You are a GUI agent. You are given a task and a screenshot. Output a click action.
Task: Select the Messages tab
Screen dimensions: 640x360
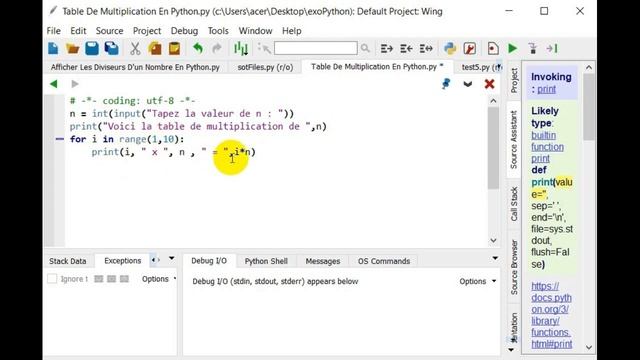point(322,261)
